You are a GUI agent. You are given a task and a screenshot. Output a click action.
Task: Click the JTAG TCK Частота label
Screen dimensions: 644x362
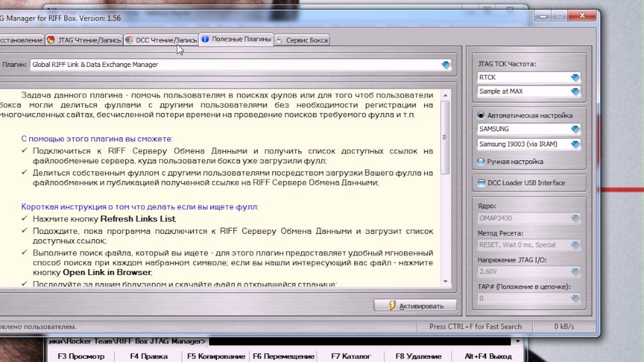[x=507, y=64]
